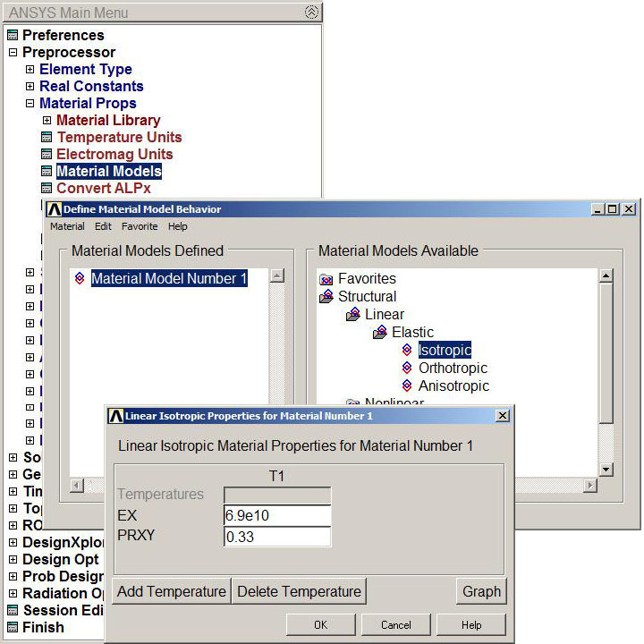644x644 pixels.
Task: Click the Anisotropic material icon
Action: tap(408, 386)
